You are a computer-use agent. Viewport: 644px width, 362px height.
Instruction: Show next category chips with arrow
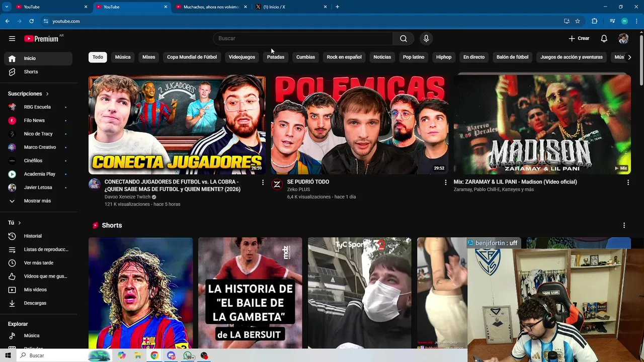[629, 57]
